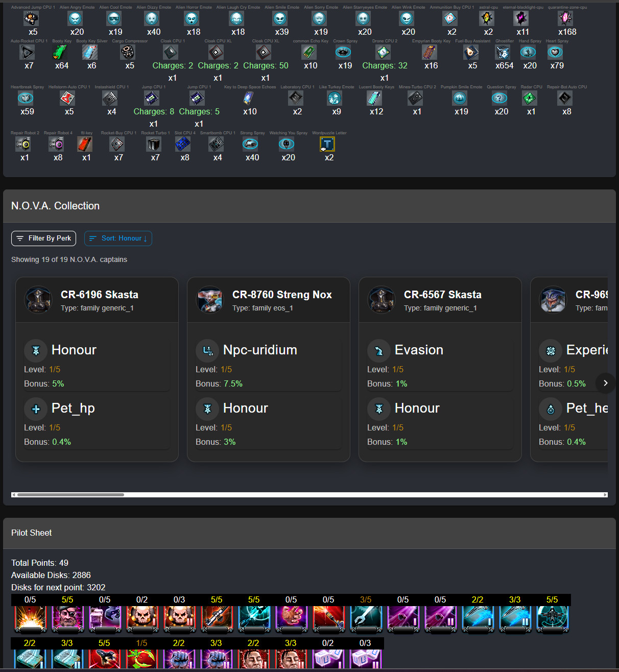Screen dimensions: 619x672
Task: Open the CR-8760 Streng Nox card title
Action: click(282, 295)
